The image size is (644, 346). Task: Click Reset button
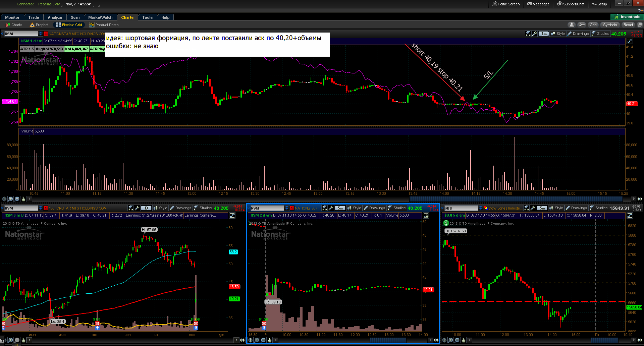tap(628, 25)
